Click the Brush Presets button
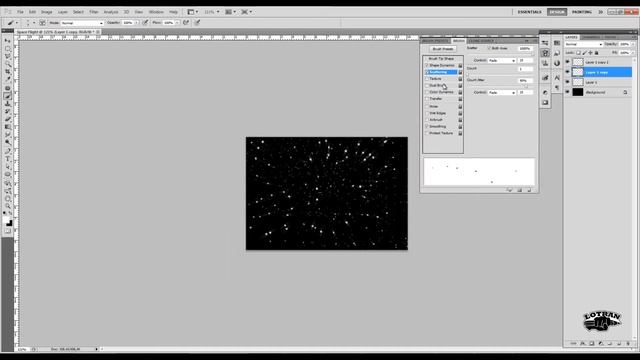640x360 pixels. (443, 49)
